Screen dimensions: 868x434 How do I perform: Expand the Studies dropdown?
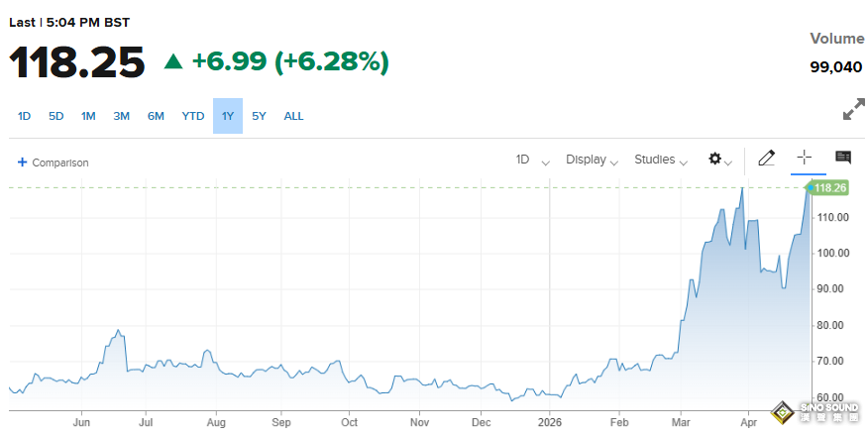click(660, 160)
